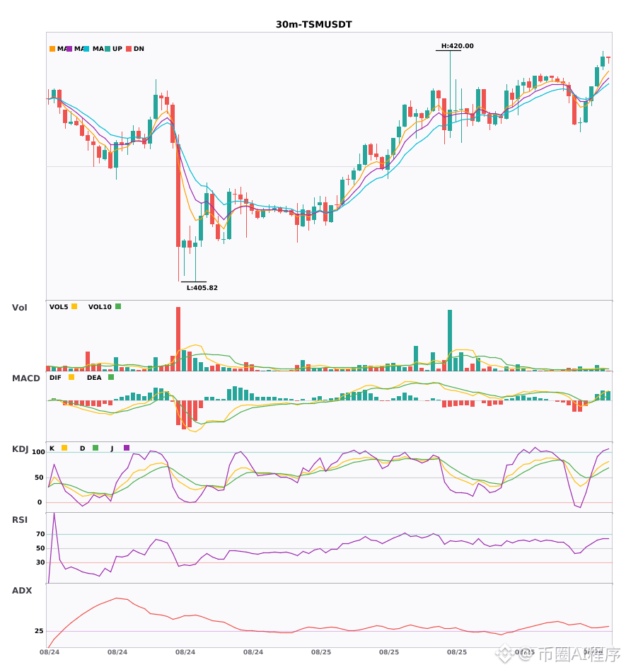Click the VOL5 legend text

(x=59, y=307)
